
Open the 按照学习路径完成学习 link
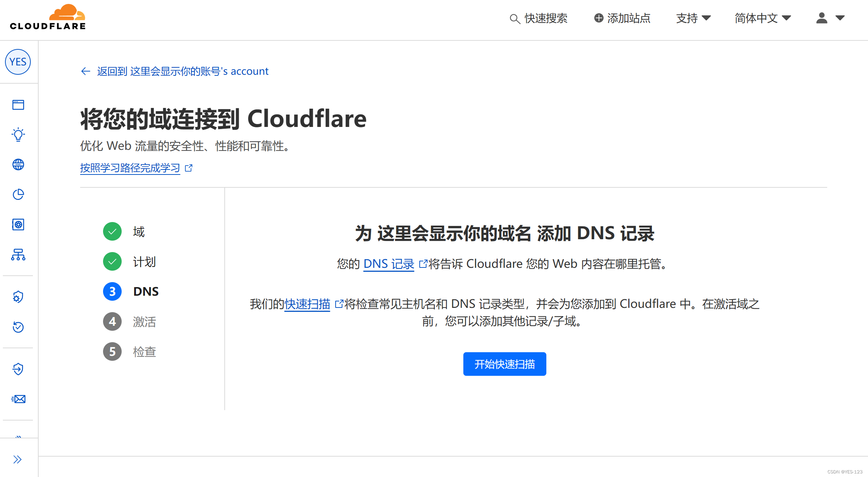click(130, 168)
